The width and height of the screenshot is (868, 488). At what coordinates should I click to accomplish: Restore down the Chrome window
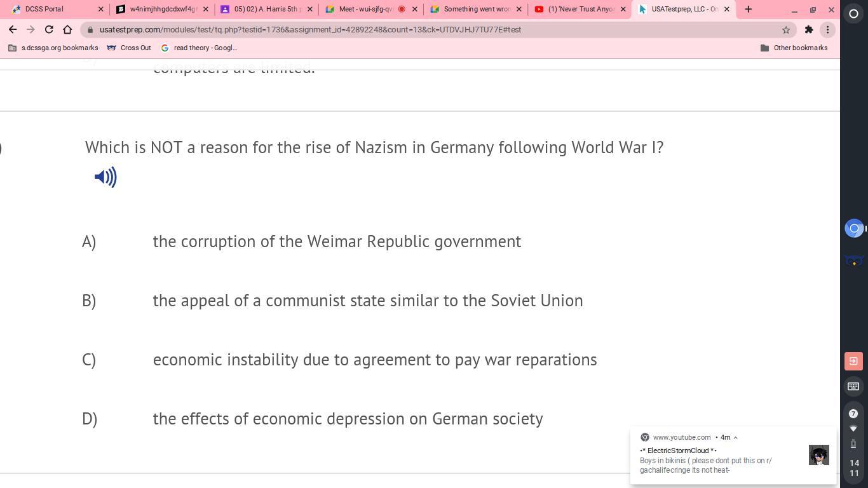tap(813, 10)
